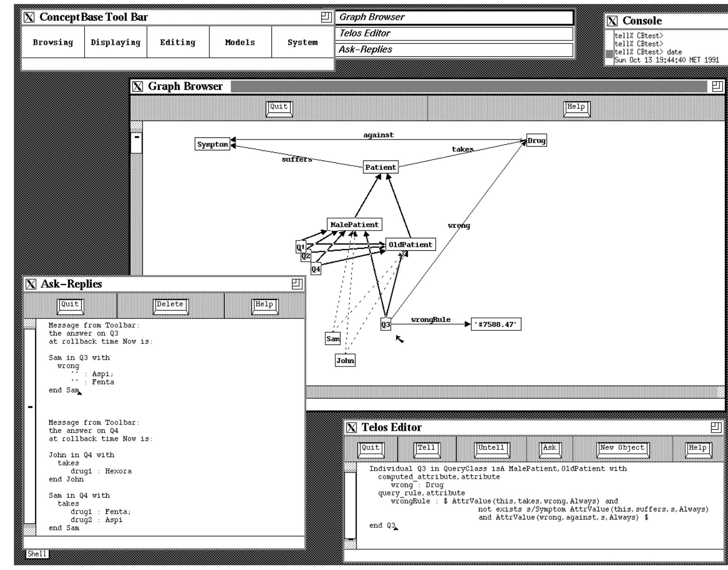Select the '#7588.47' node

[x=496, y=325]
